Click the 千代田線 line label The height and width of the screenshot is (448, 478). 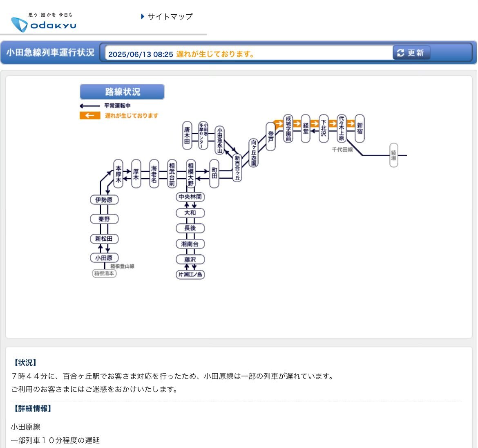(342, 150)
